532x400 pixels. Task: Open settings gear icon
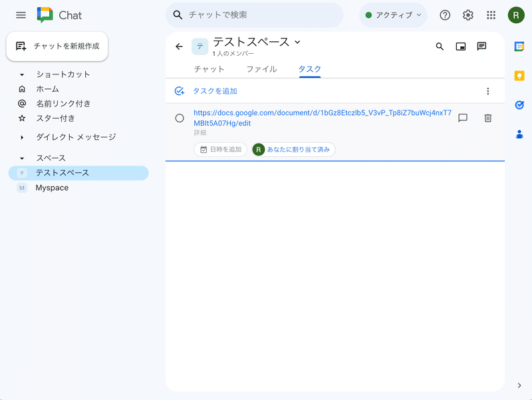[468, 15]
